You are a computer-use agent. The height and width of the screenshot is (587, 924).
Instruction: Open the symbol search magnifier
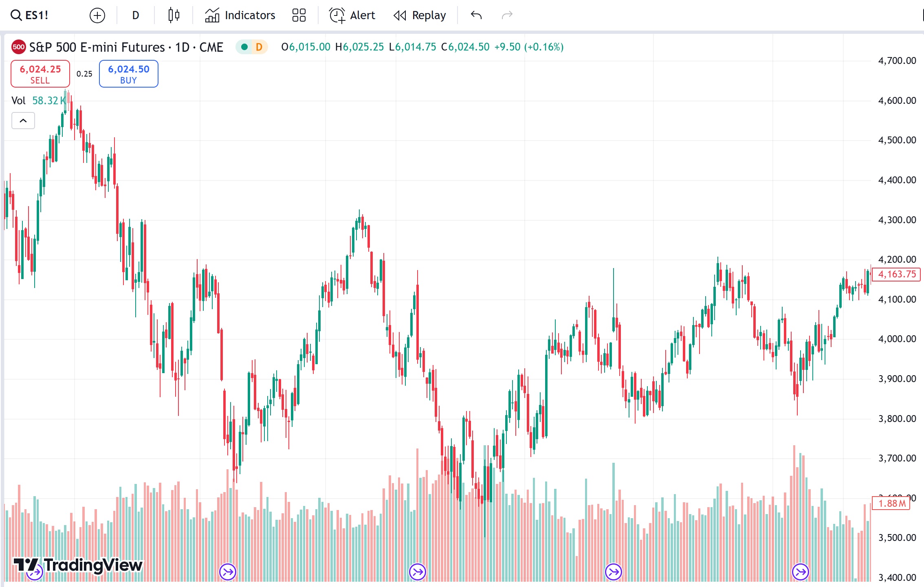coord(15,15)
